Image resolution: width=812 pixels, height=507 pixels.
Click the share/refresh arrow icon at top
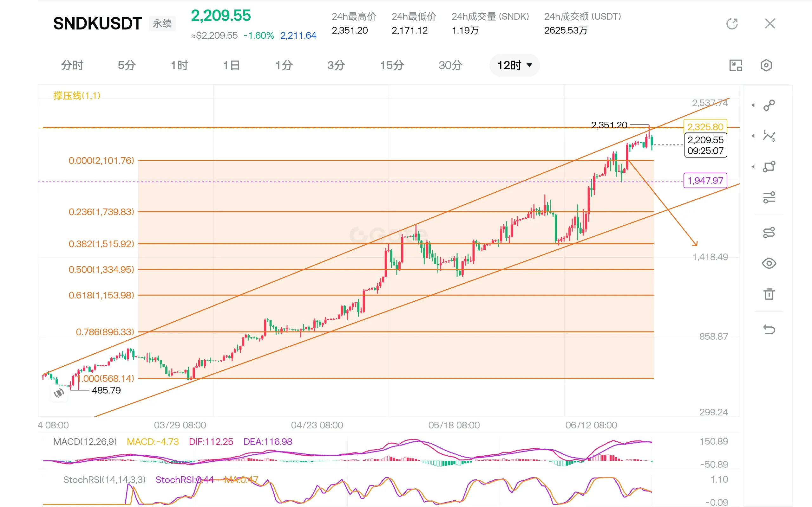[x=732, y=24]
